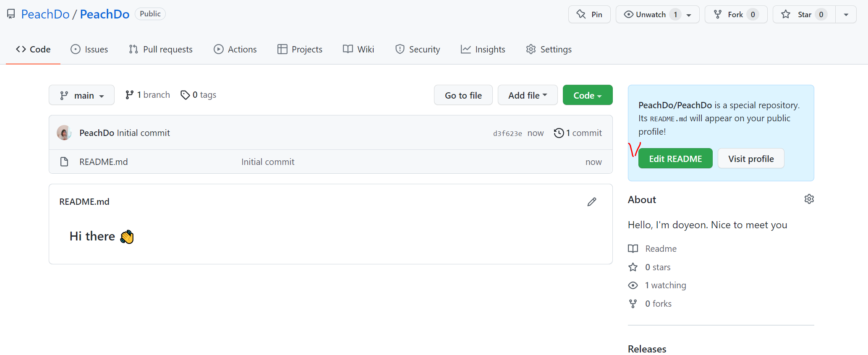868x355 pixels.
Task: Open the bold PeachDo repository name link
Action: point(105,14)
